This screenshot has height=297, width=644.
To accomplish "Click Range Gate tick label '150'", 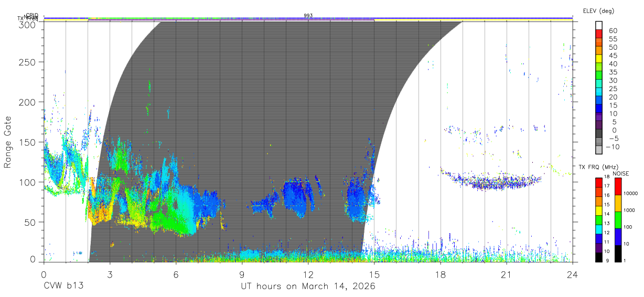I will pyautogui.click(x=28, y=142).
